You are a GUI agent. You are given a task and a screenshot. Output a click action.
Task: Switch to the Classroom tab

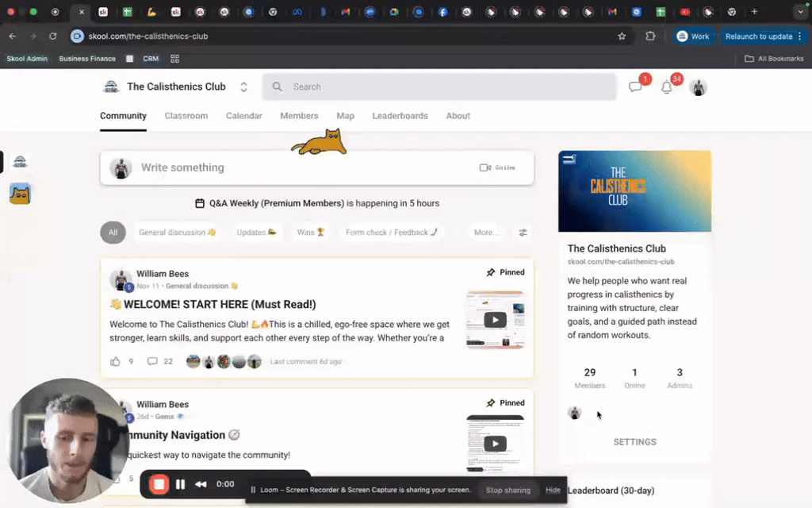186,116
